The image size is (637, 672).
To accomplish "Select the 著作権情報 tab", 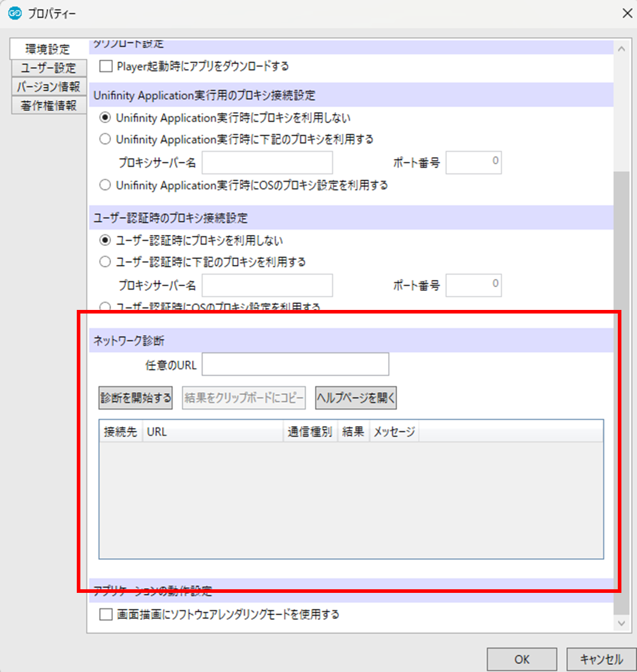I will click(49, 106).
